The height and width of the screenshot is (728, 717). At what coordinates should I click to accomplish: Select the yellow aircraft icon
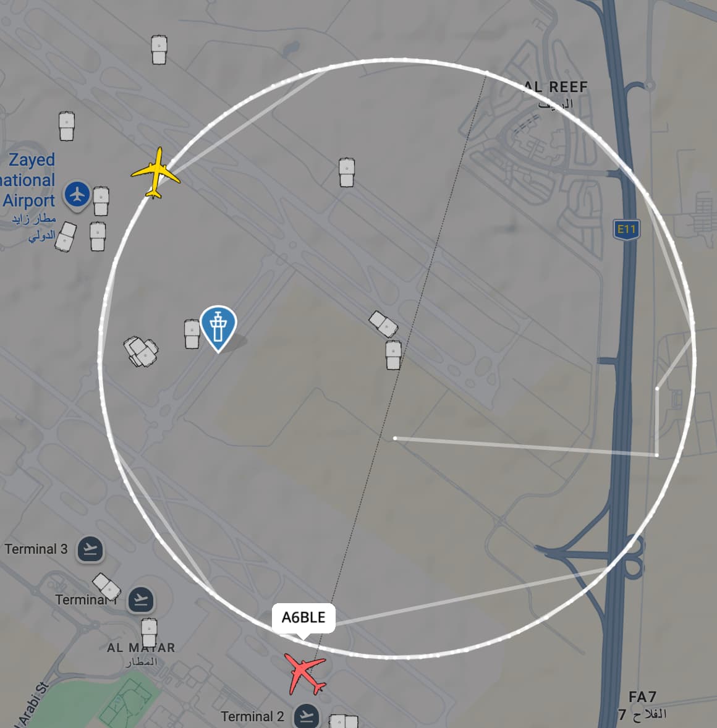pyautogui.click(x=156, y=173)
